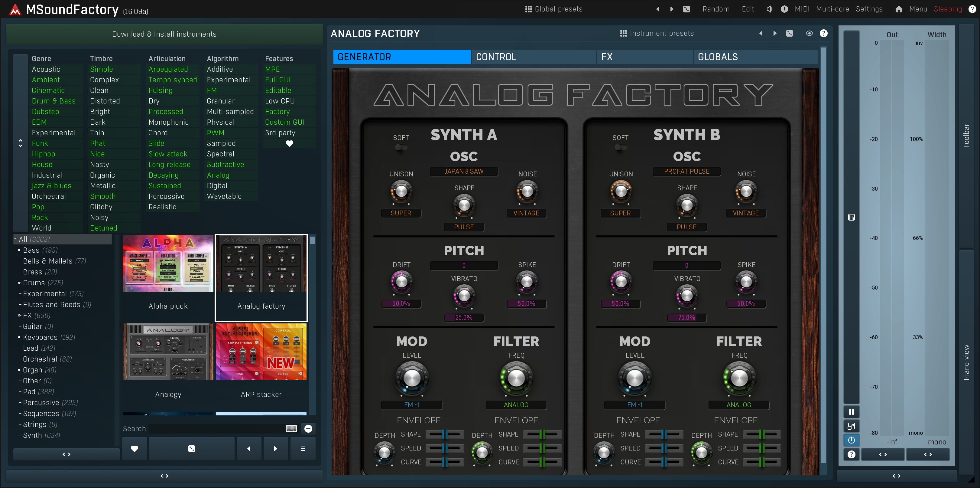Select next instrument preset arrow

[775, 34]
